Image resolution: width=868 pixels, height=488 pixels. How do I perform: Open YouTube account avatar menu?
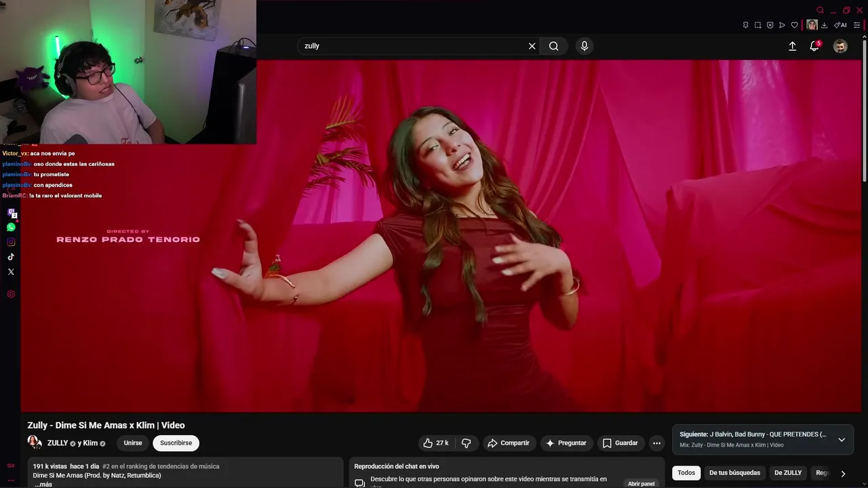[x=840, y=46]
